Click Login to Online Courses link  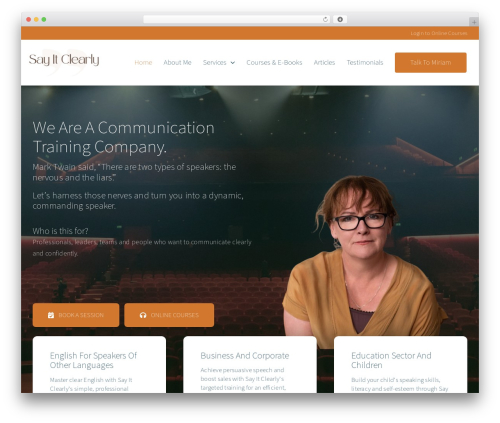pos(439,33)
